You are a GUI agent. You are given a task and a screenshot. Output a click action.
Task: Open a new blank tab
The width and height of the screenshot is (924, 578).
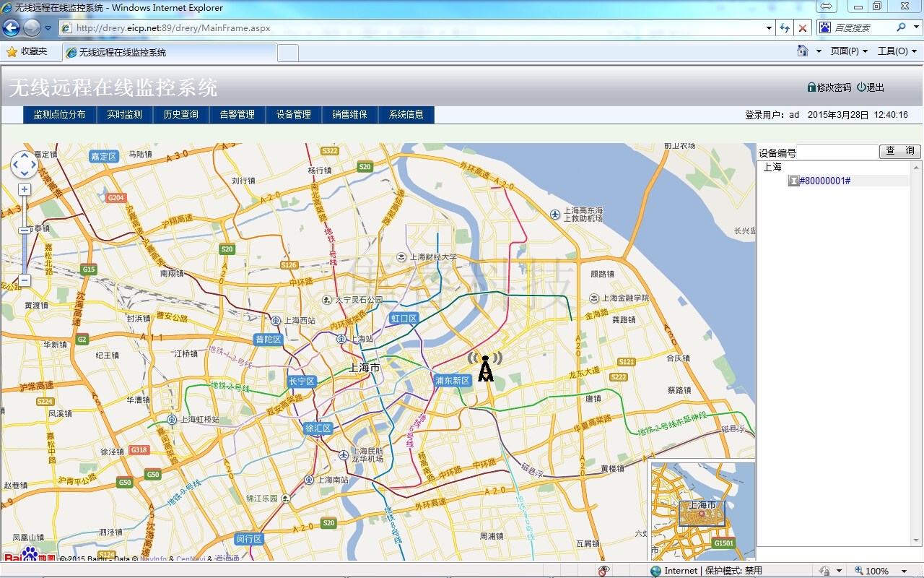288,52
